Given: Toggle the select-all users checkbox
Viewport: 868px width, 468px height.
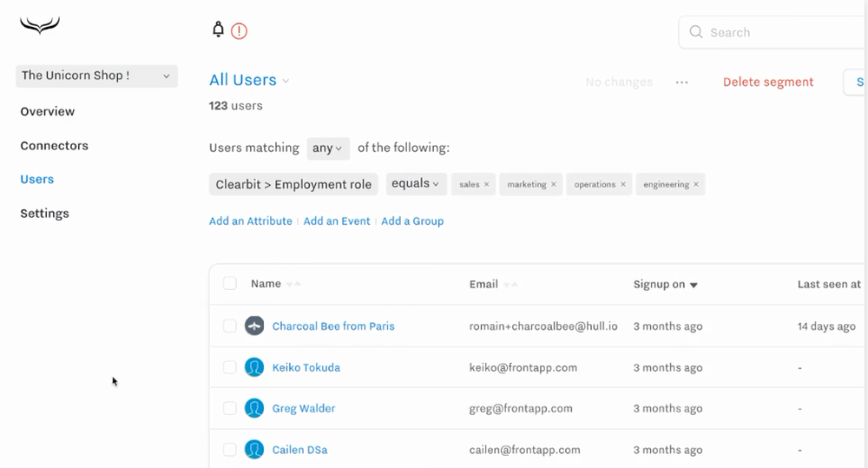Looking at the screenshot, I should click(x=230, y=284).
